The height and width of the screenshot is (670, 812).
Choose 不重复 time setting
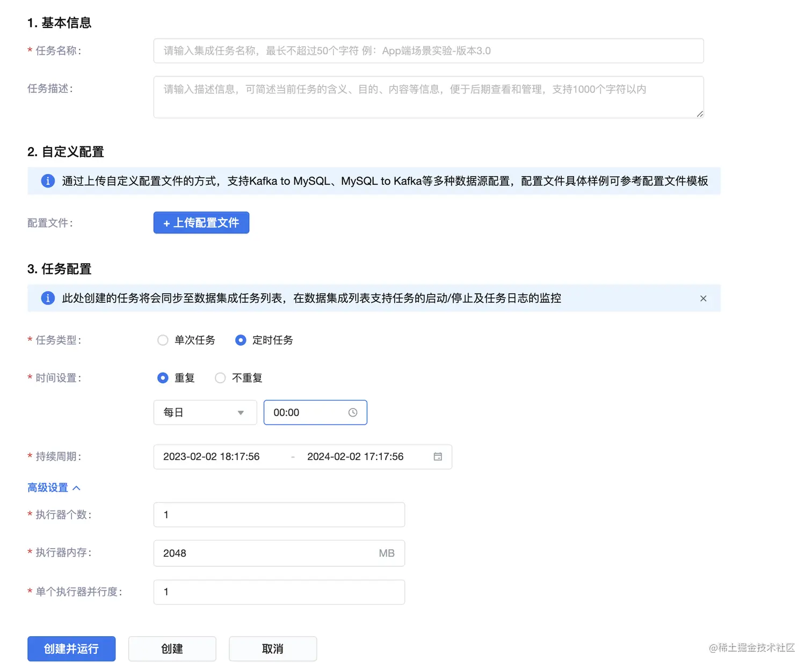click(238, 378)
